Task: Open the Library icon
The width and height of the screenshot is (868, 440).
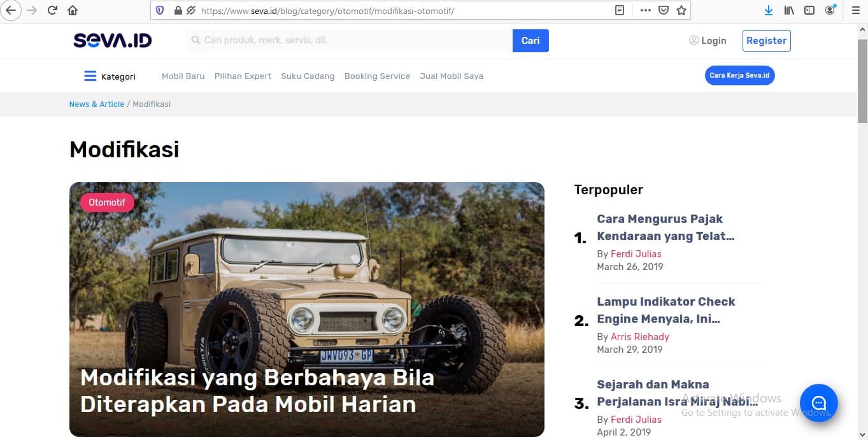Action: [789, 10]
